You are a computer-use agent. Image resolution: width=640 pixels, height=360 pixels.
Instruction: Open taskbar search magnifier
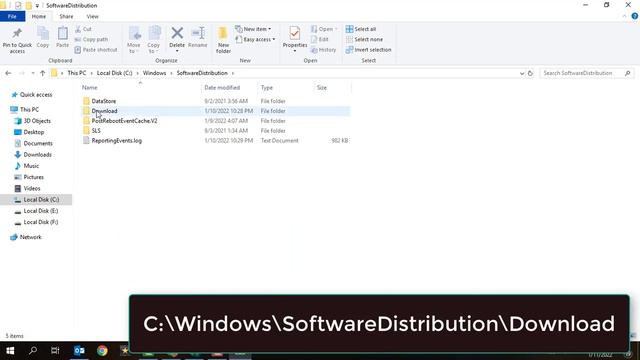click(x=33, y=351)
